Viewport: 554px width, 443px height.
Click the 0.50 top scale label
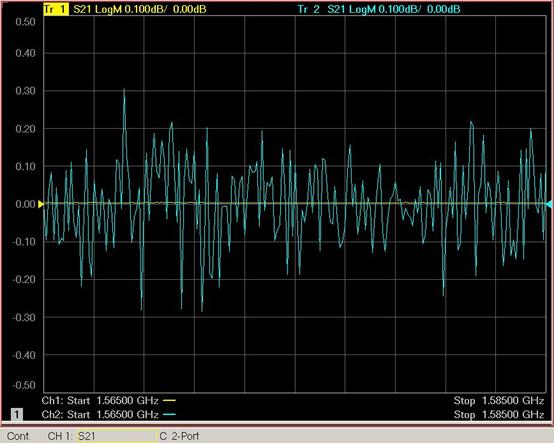pyautogui.click(x=25, y=22)
